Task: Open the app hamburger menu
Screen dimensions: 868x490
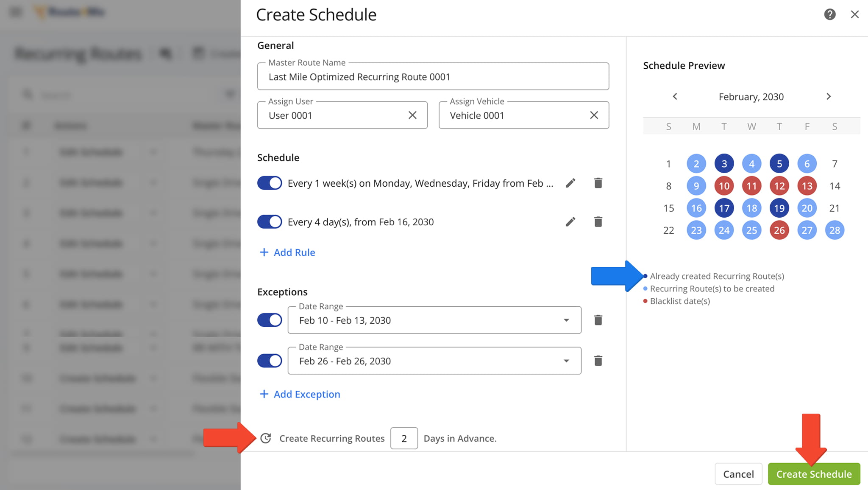Action: point(15,11)
